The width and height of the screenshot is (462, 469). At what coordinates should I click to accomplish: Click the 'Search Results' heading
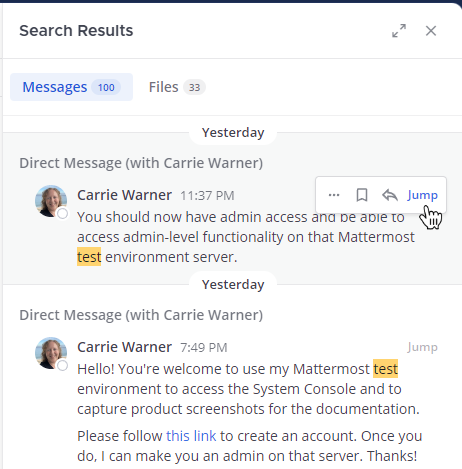(x=76, y=31)
